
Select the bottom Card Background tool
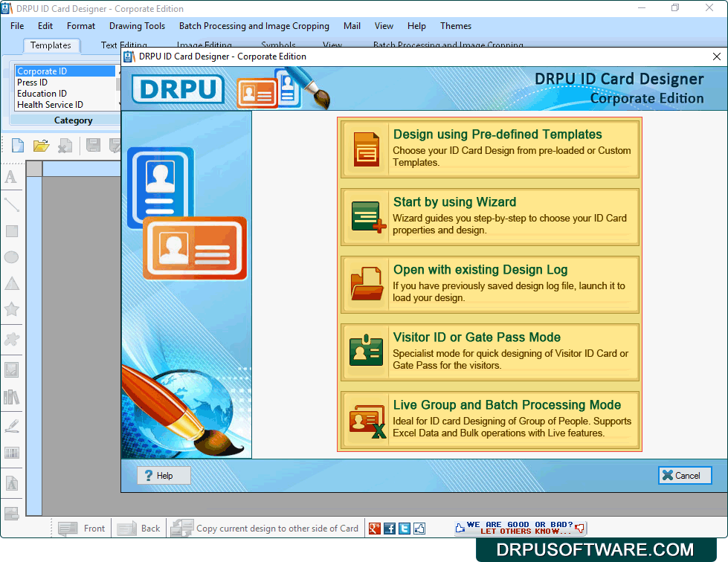point(12,513)
